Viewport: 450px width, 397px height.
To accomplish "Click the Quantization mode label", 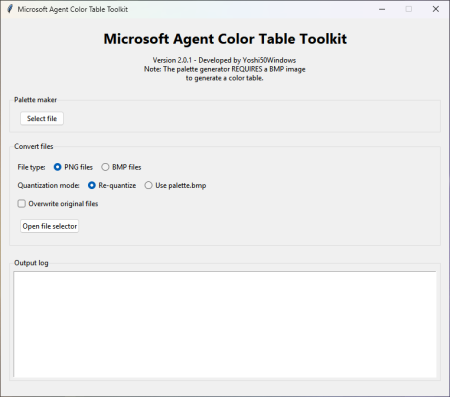I will click(49, 185).
